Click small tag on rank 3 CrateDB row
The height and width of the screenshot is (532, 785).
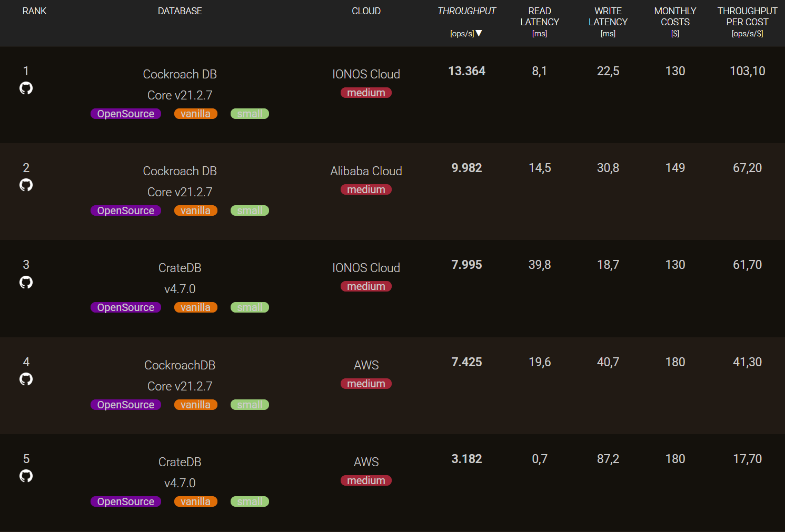(x=250, y=307)
